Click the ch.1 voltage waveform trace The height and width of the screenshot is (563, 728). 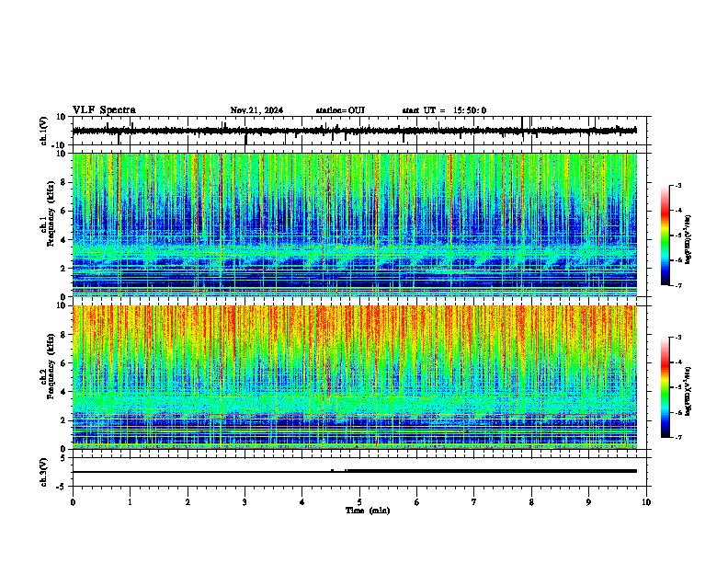point(355,131)
